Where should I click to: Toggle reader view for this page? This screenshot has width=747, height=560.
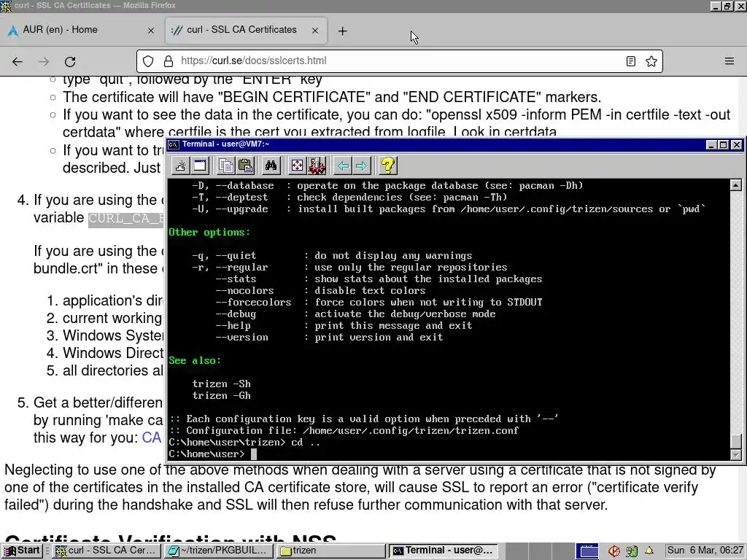(631, 61)
